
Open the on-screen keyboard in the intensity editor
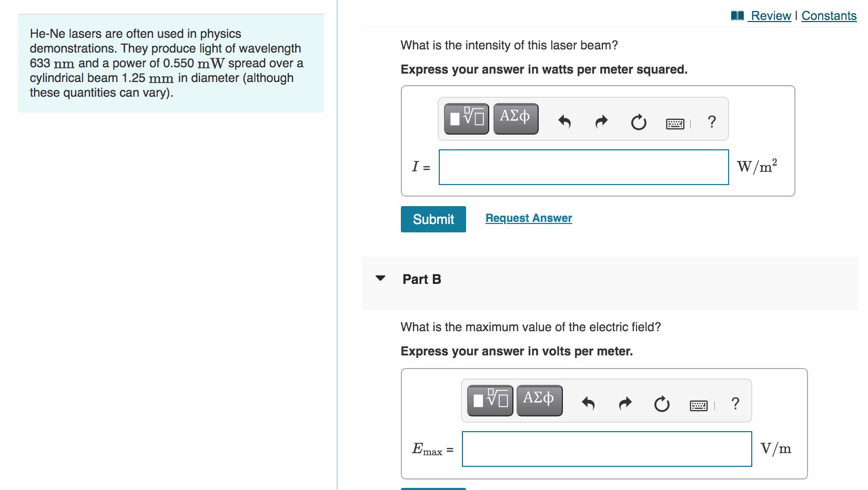675,122
